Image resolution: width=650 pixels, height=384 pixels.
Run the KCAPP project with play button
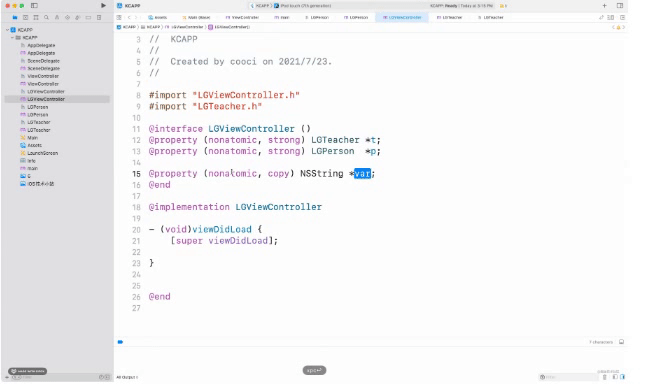(x=103, y=5)
